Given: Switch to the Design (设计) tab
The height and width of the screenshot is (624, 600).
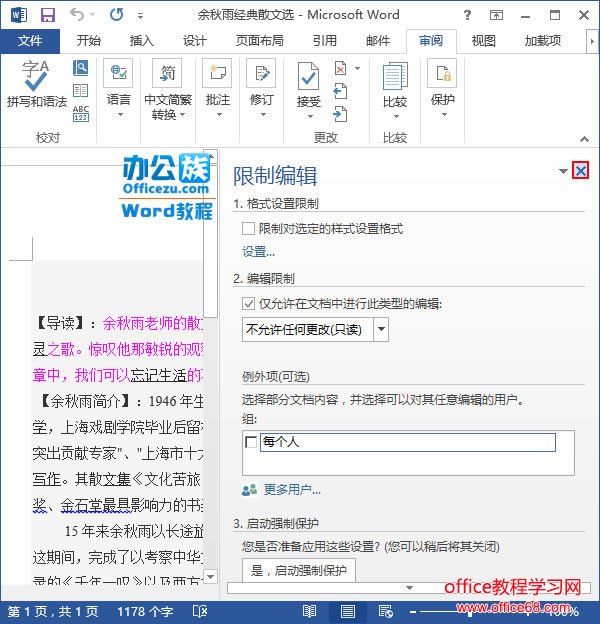Looking at the screenshot, I should pos(195,41).
